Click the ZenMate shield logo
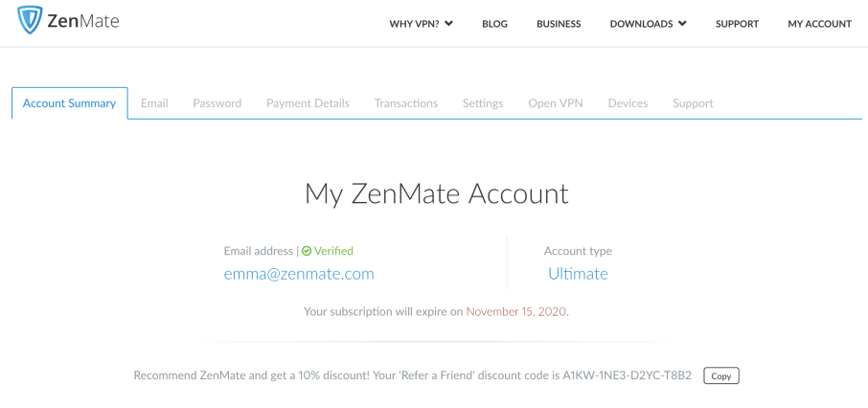This screenshot has height=408, width=868. coord(32,21)
